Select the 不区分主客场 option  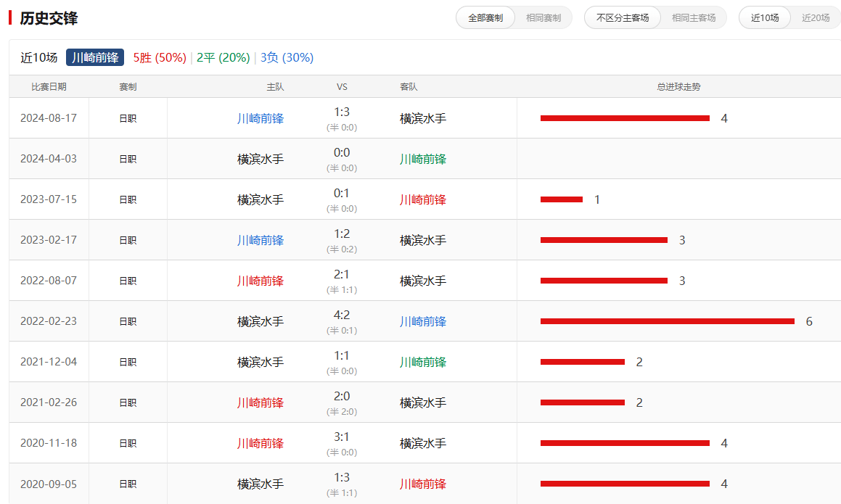click(x=622, y=17)
